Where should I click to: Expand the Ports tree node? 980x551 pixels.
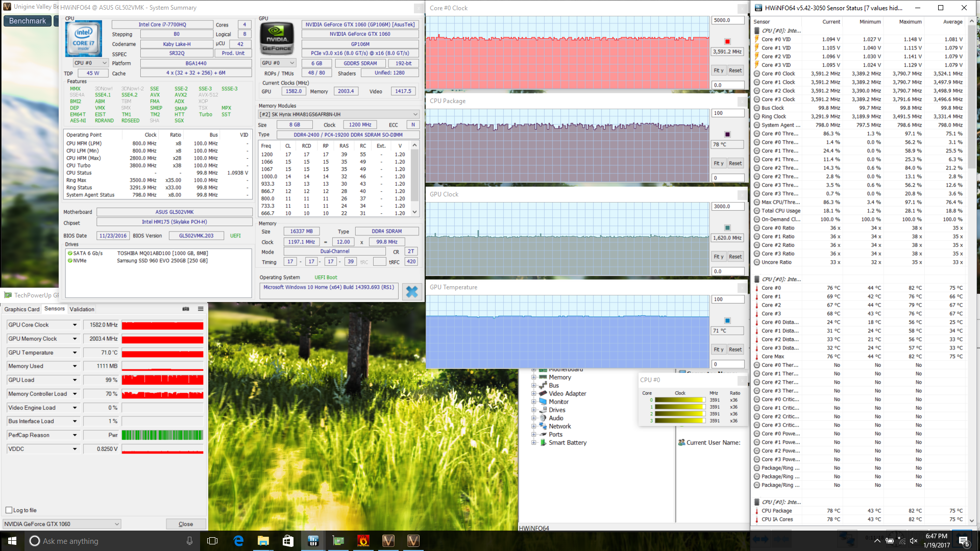pyautogui.click(x=534, y=434)
